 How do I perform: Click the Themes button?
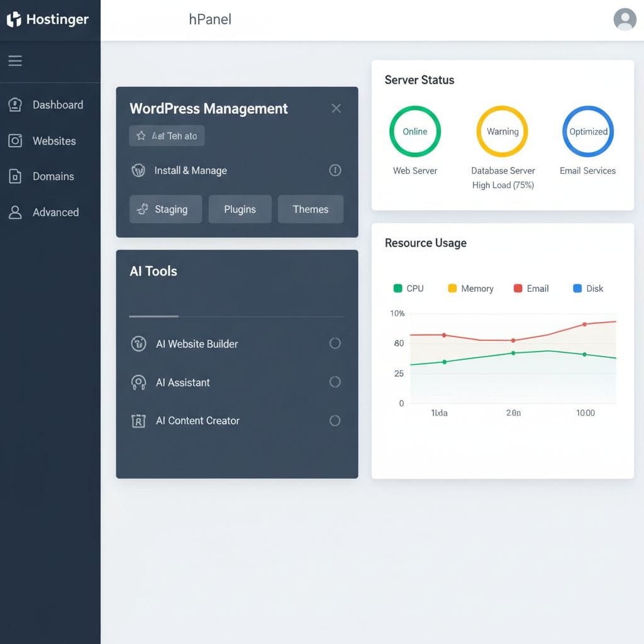click(x=311, y=209)
